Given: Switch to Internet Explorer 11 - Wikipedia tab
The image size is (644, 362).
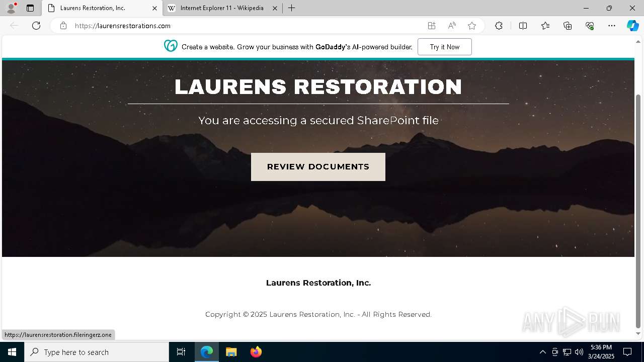Looking at the screenshot, I should pyautogui.click(x=222, y=8).
